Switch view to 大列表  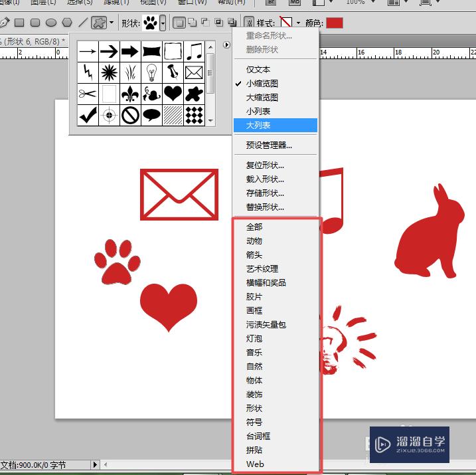coord(258,125)
